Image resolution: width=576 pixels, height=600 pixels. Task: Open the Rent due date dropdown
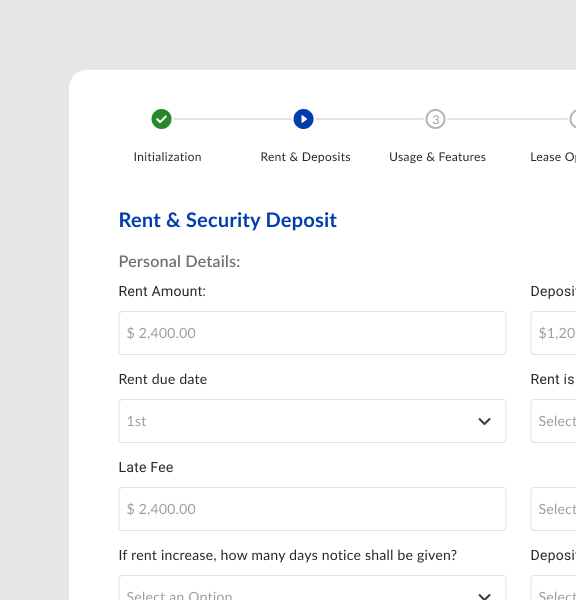(312, 421)
